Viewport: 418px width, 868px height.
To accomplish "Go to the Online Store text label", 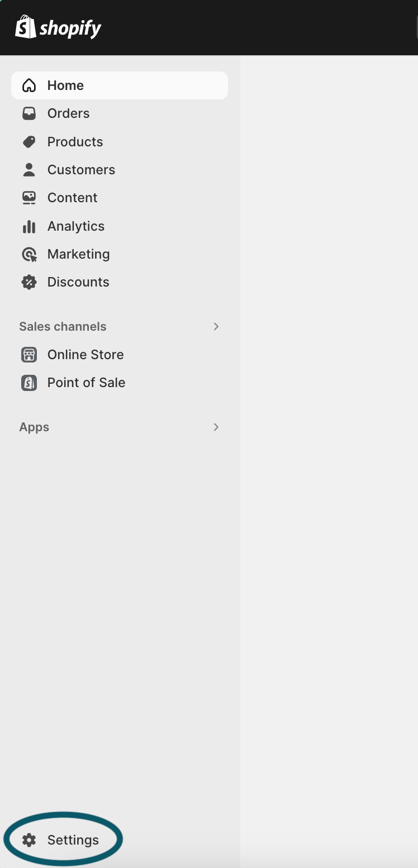I will (85, 355).
